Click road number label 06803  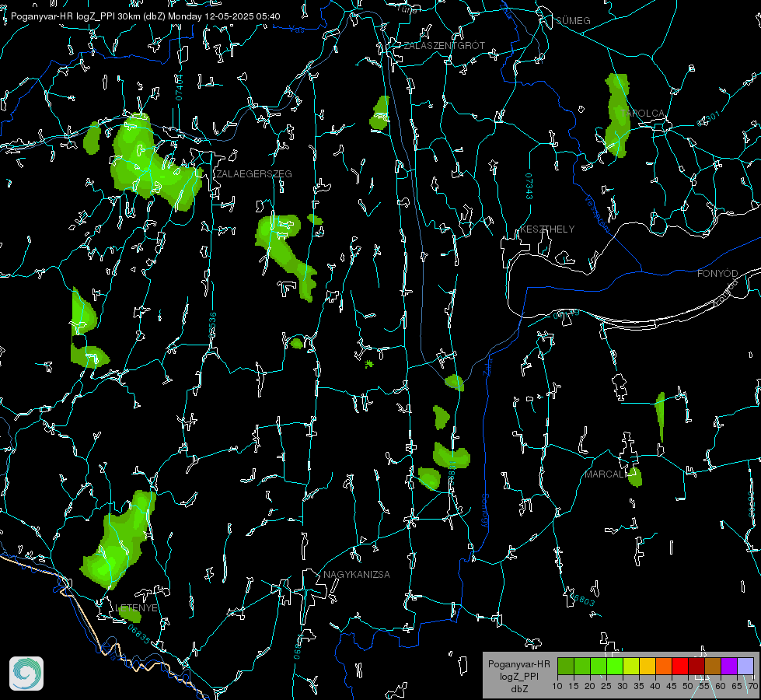pyautogui.click(x=581, y=599)
